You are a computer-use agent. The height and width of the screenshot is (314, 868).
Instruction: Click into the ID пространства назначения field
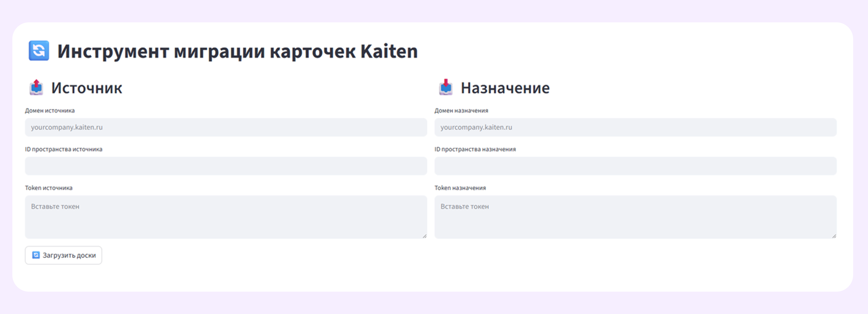click(x=635, y=166)
